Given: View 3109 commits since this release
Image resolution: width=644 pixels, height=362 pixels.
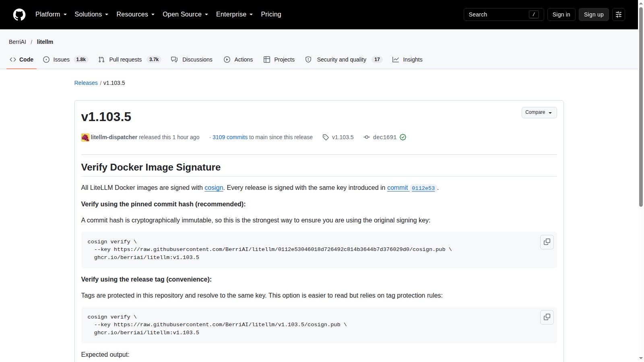Looking at the screenshot, I should (230, 137).
